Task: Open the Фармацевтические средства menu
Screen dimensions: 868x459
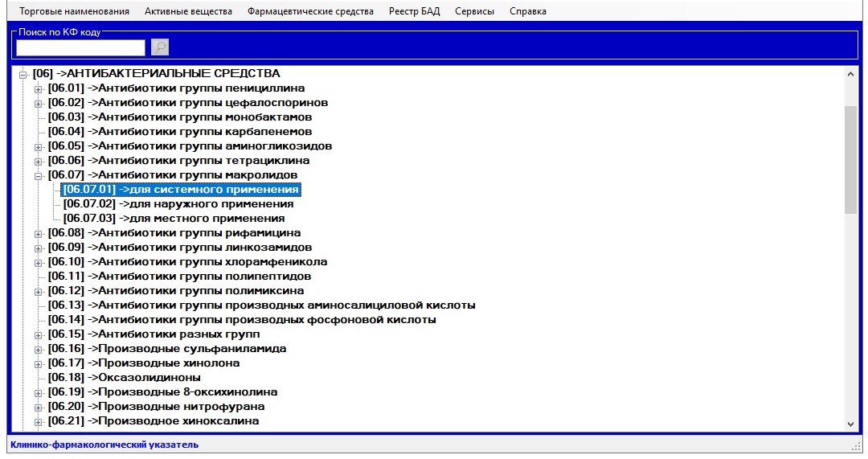Action: (310, 11)
